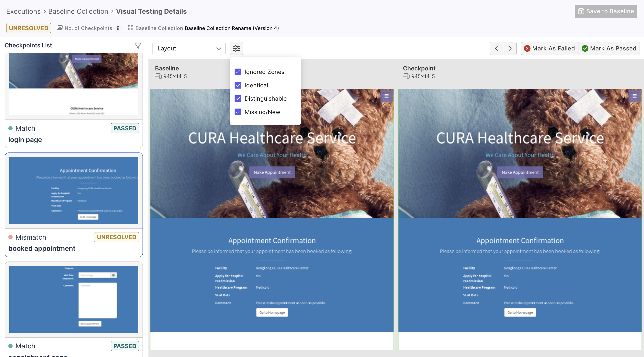
Task: Click Go to Homepage in Checkpoint image
Action: pos(520,312)
